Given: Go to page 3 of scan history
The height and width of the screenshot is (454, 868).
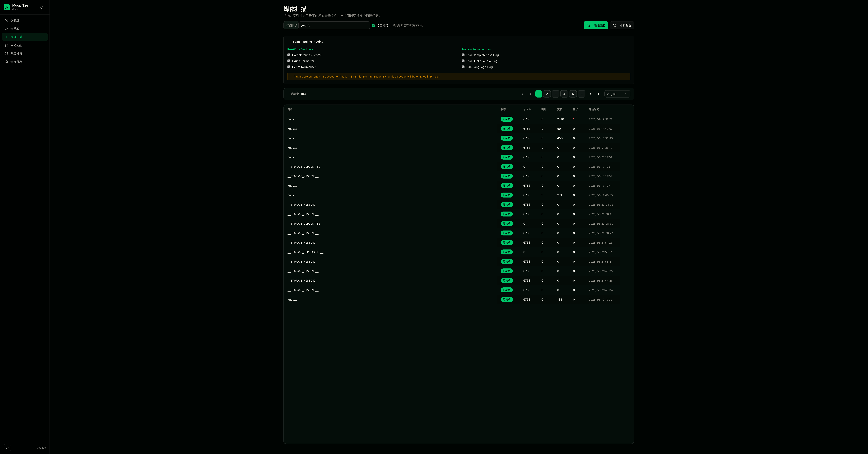Looking at the screenshot, I should coord(555,94).
